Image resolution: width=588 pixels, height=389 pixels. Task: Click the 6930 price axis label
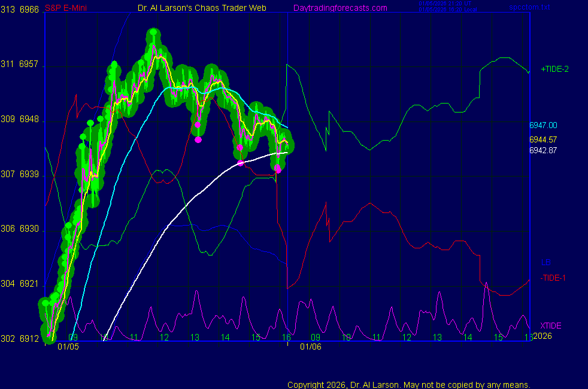click(29, 229)
